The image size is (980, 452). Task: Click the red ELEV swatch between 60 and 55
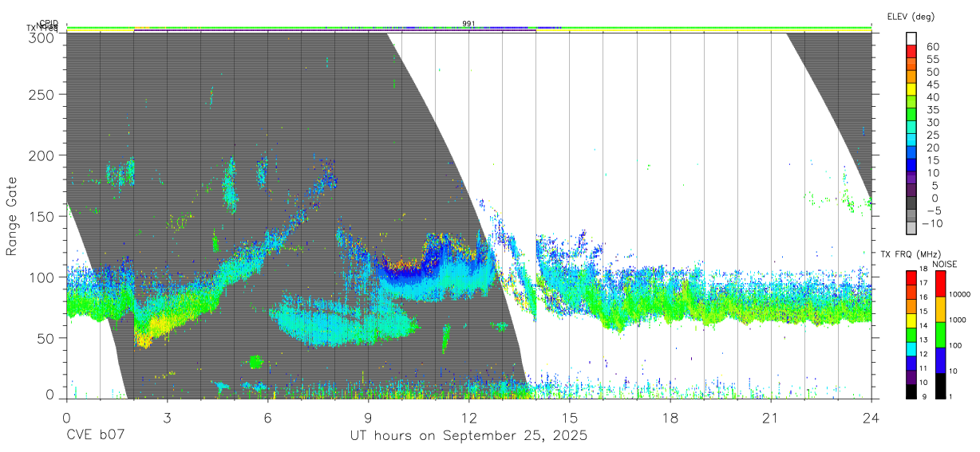click(911, 51)
